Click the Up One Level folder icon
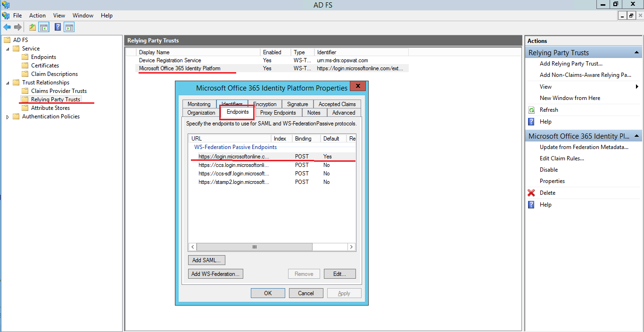Image resolution: width=644 pixels, height=332 pixels. (32, 27)
